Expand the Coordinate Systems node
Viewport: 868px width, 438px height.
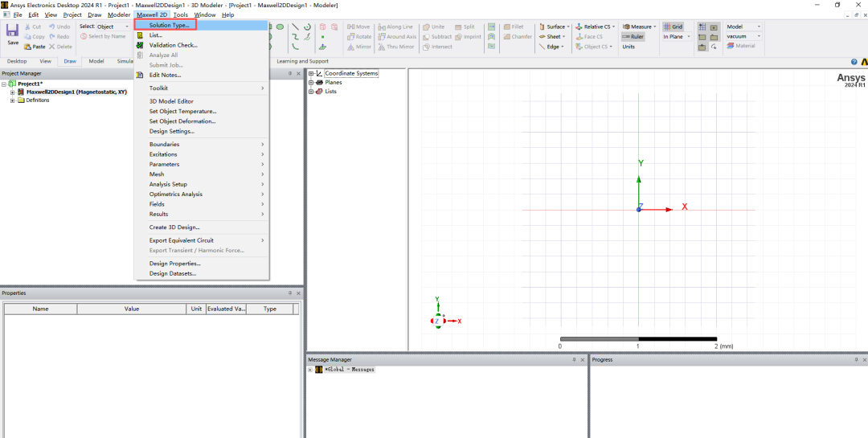[x=311, y=74]
